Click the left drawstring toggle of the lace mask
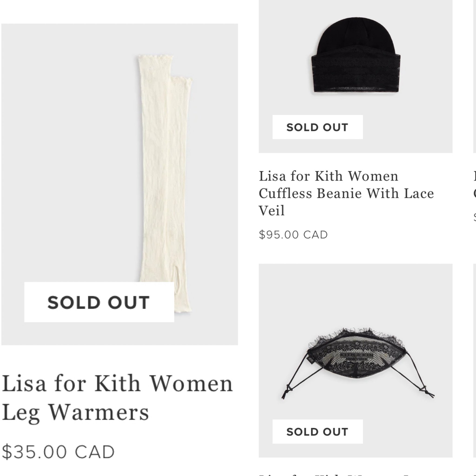The width and height of the screenshot is (476, 476). coord(289,389)
